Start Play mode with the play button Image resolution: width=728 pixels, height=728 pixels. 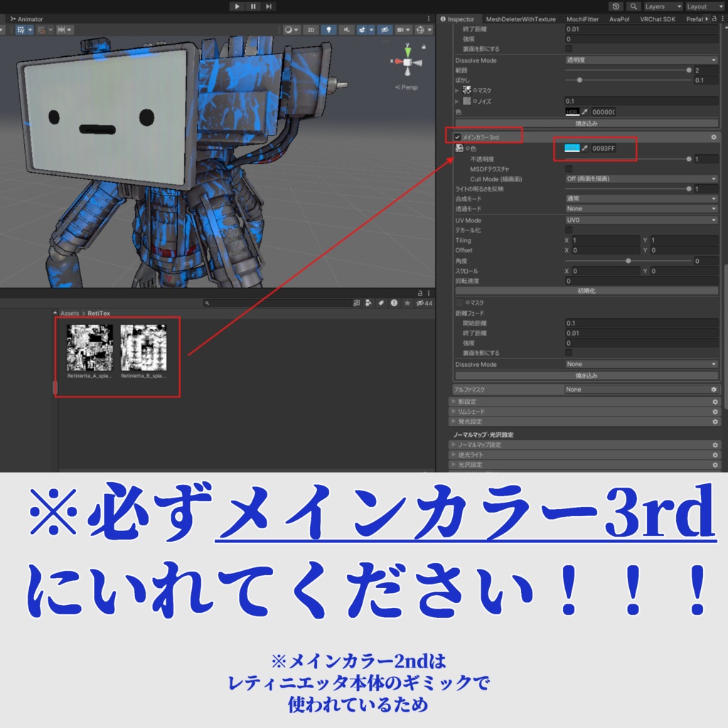tap(237, 6)
